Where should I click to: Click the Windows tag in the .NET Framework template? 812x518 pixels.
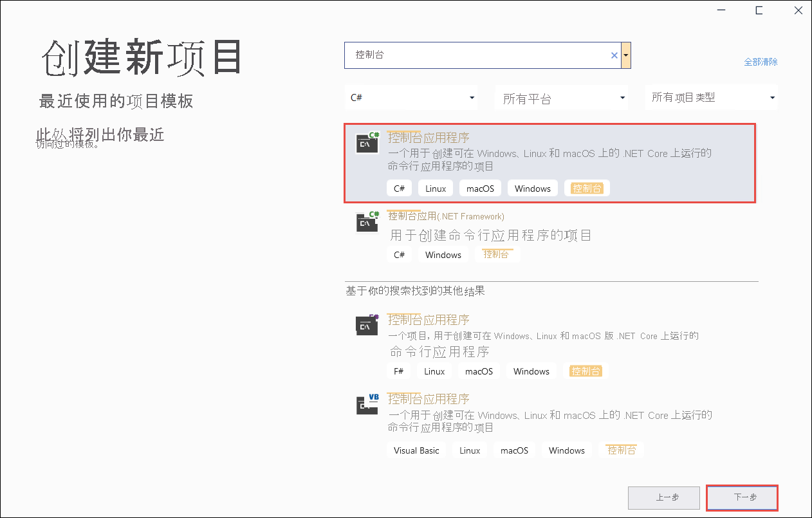point(443,255)
